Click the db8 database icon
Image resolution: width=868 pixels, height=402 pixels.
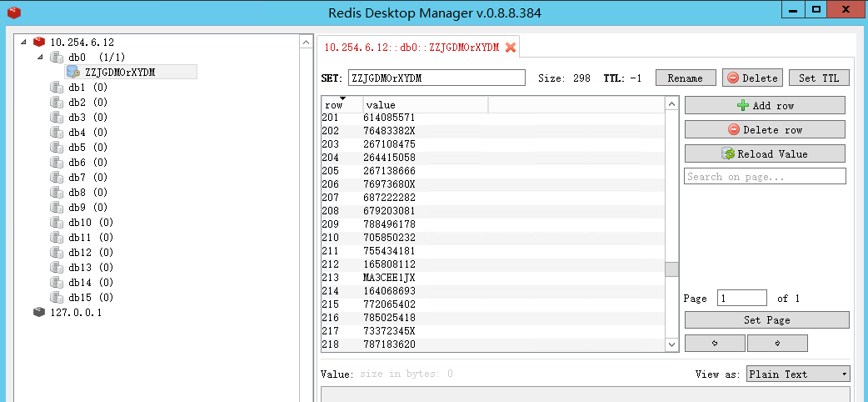coord(57,192)
